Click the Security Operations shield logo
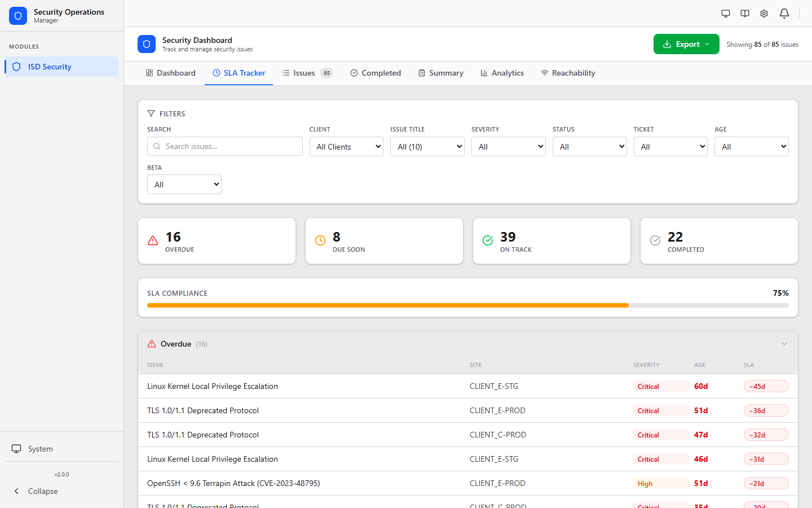This screenshot has height=508, width=812. pyautogui.click(x=18, y=16)
